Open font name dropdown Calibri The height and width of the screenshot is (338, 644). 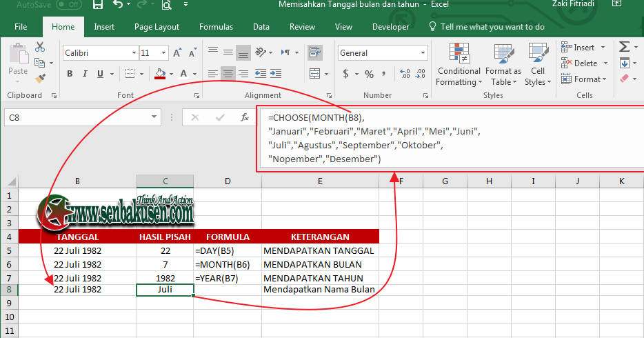[134, 53]
